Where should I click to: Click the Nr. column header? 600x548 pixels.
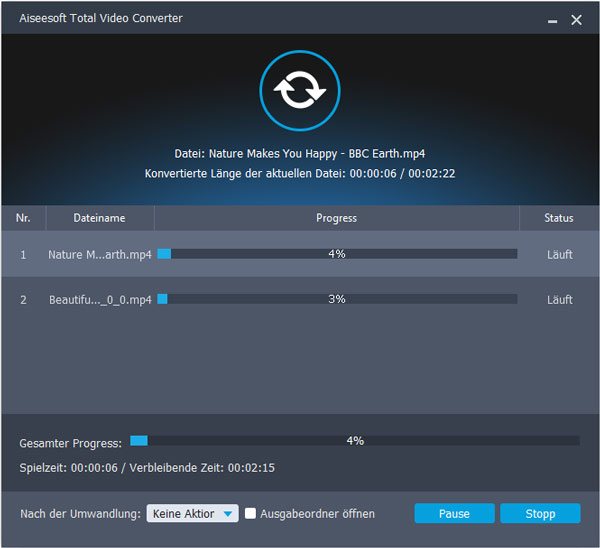pos(23,218)
